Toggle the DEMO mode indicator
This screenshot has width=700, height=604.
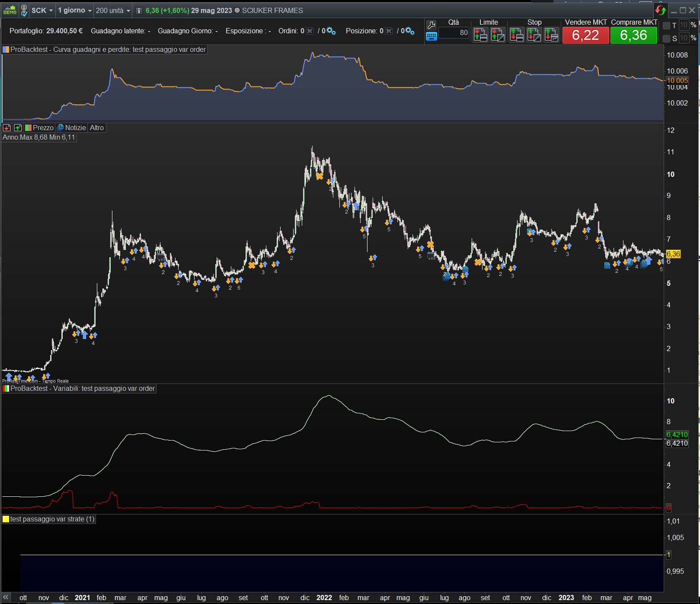point(10,10)
